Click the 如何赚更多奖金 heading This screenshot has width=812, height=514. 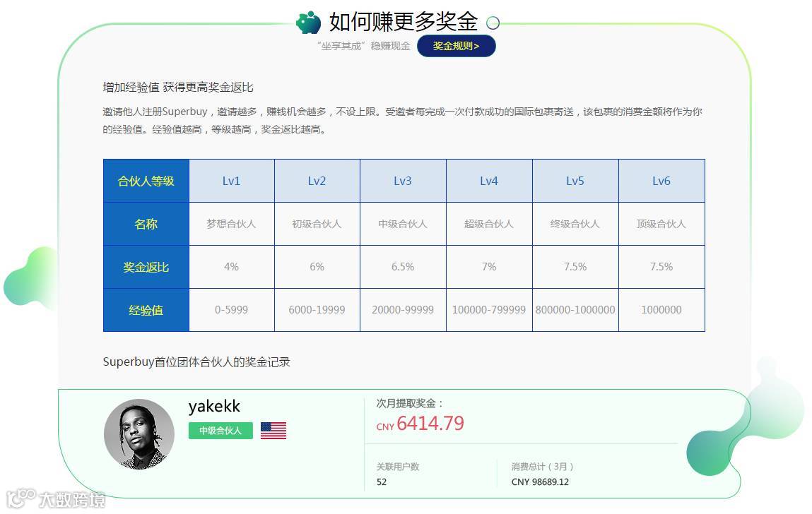[404, 22]
